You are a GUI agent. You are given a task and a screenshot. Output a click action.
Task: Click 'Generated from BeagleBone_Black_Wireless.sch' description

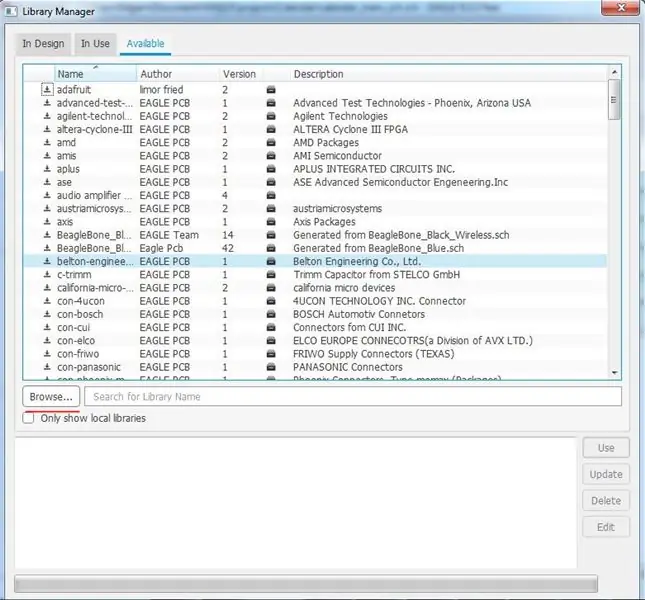pos(401,235)
